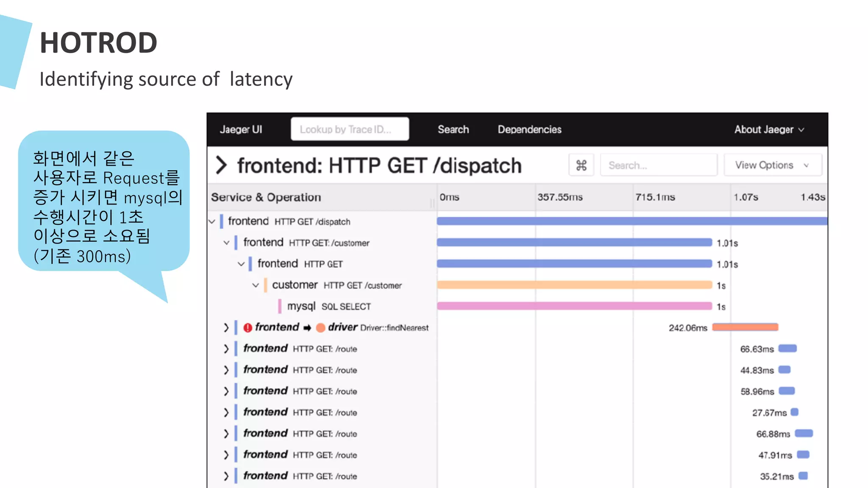Expand the /route row with 47.91ms duration

coord(226,455)
